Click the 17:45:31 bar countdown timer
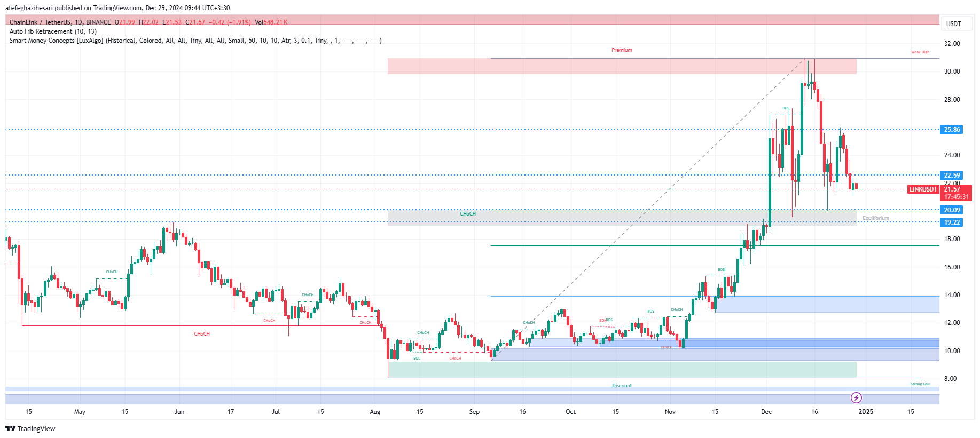Viewport: 980px width, 438px height. click(x=956, y=197)
